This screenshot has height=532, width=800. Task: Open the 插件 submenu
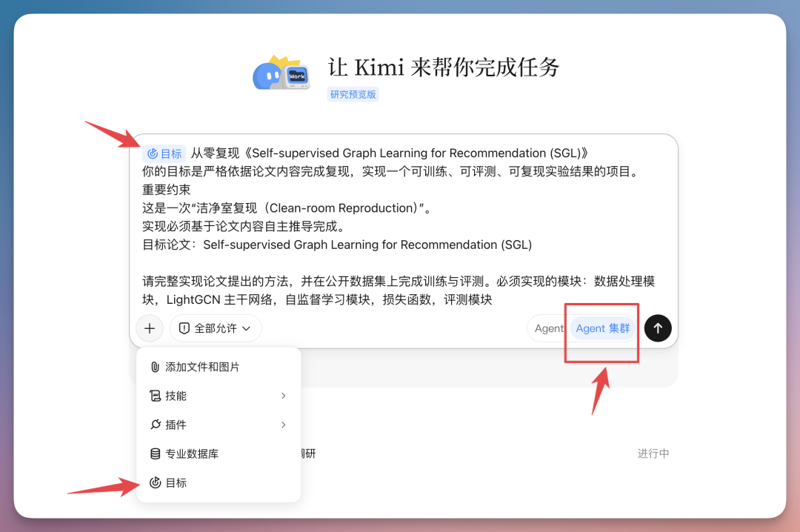coord(219,425)
